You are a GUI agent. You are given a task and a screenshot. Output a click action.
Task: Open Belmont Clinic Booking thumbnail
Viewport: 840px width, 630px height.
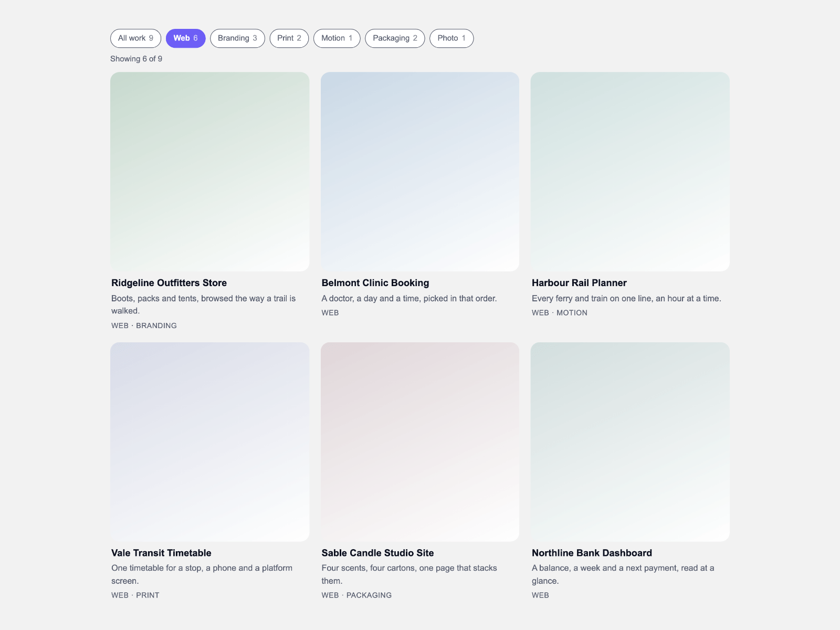point(420,172)
